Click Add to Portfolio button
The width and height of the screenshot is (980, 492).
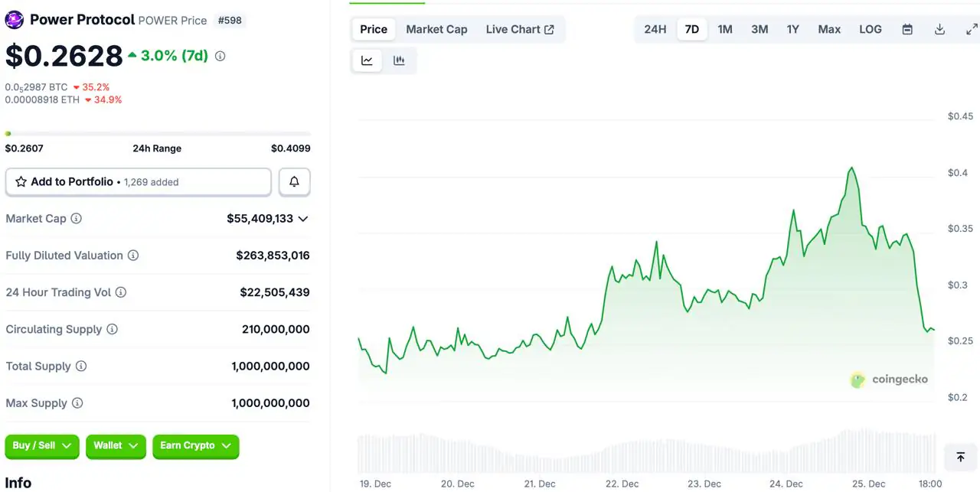pyautogui.click(x=138, y=182)
